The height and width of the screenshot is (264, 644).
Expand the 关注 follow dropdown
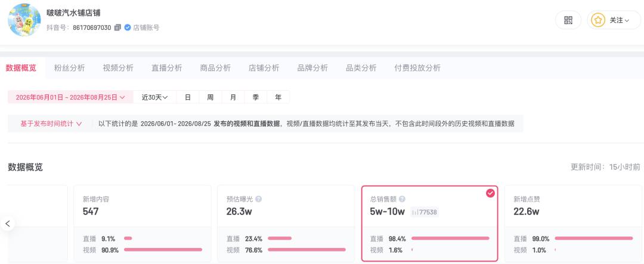point(614,20)
